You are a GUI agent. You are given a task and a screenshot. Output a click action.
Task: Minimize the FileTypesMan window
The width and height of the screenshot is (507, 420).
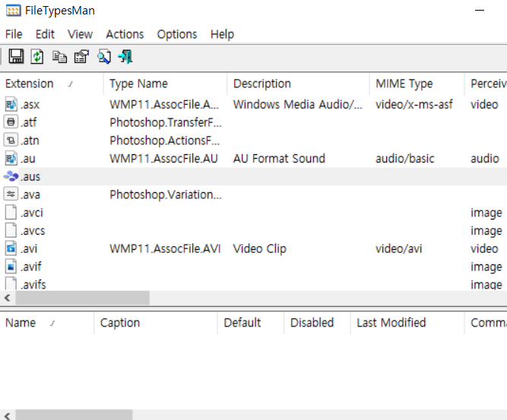pos(480,11)
